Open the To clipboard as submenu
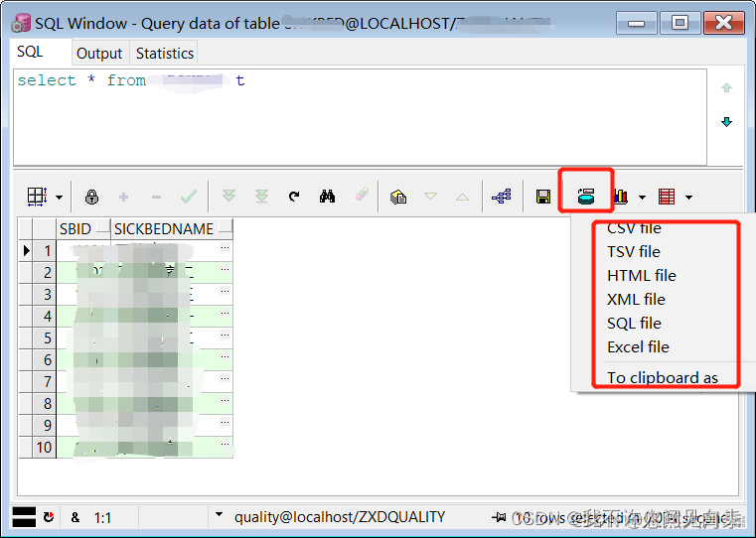The image size is (756, 538). click(x=662, y=377)
